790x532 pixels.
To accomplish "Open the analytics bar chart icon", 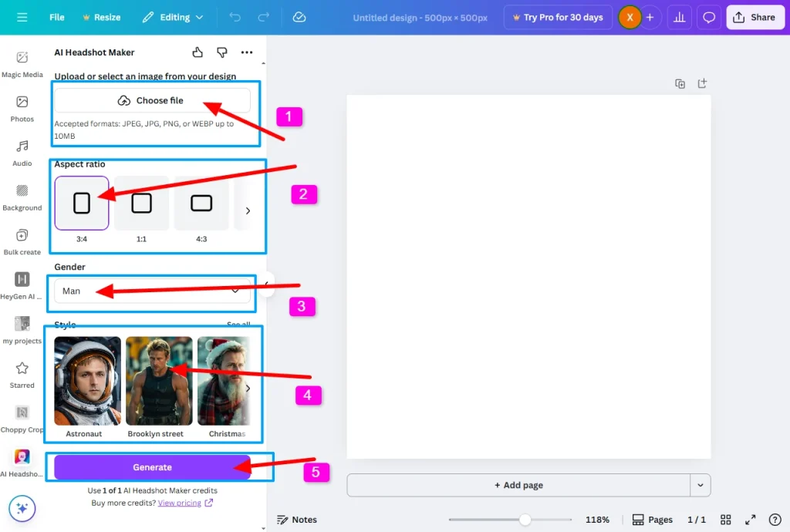I will 679,17.
